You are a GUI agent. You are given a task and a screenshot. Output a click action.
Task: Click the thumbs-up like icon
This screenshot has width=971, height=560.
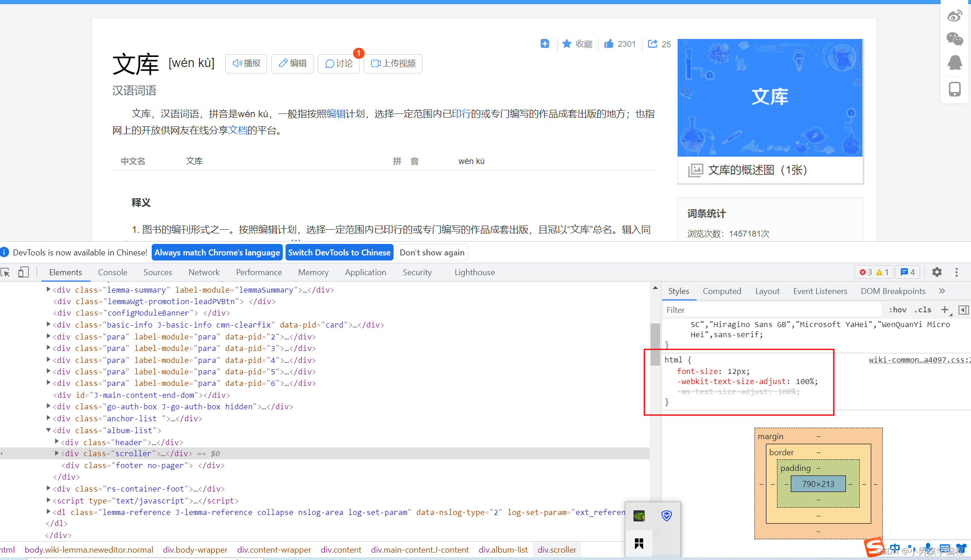click(x=609, y=44)
